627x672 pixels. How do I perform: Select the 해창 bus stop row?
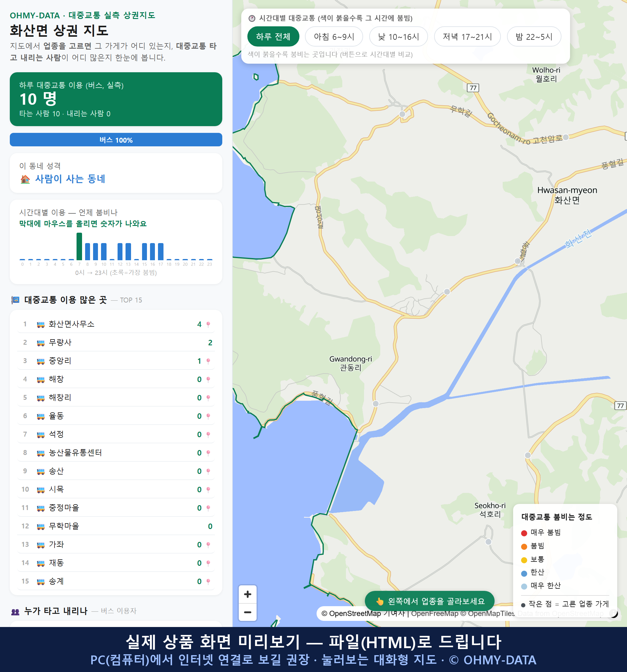(116, 379)
